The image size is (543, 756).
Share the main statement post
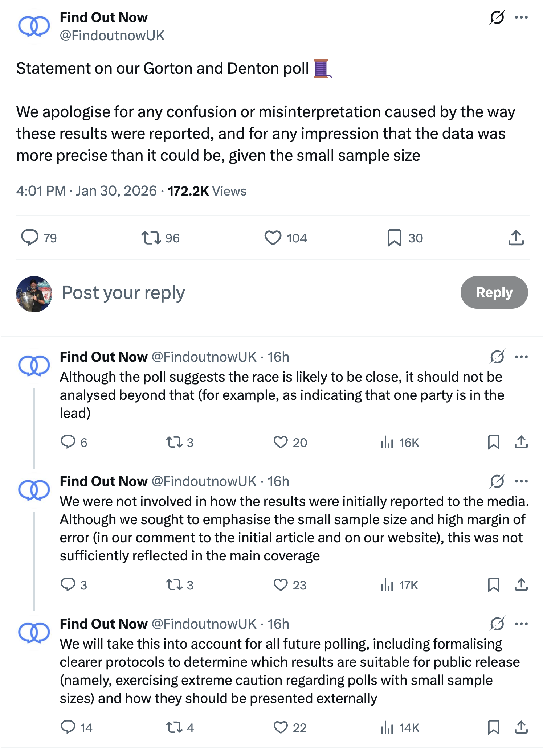point(516,238)
